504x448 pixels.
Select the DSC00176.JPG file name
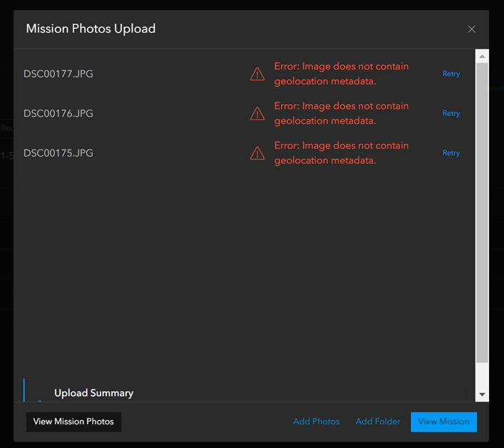(x=58, y=113)
